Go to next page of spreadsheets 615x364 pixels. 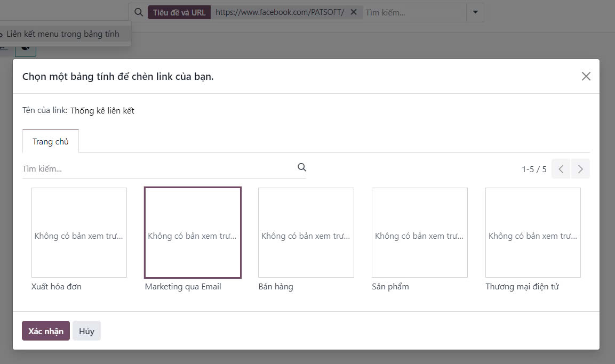(580, 169)
